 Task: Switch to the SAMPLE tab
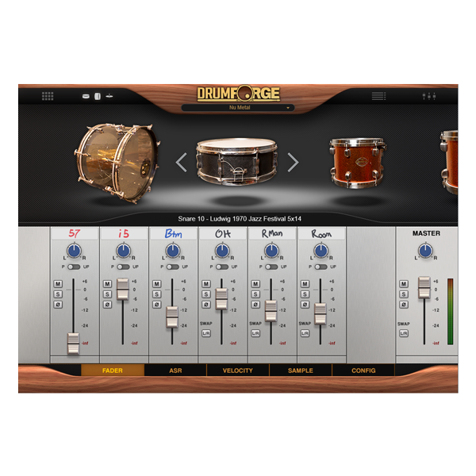(x=301, y=370)
